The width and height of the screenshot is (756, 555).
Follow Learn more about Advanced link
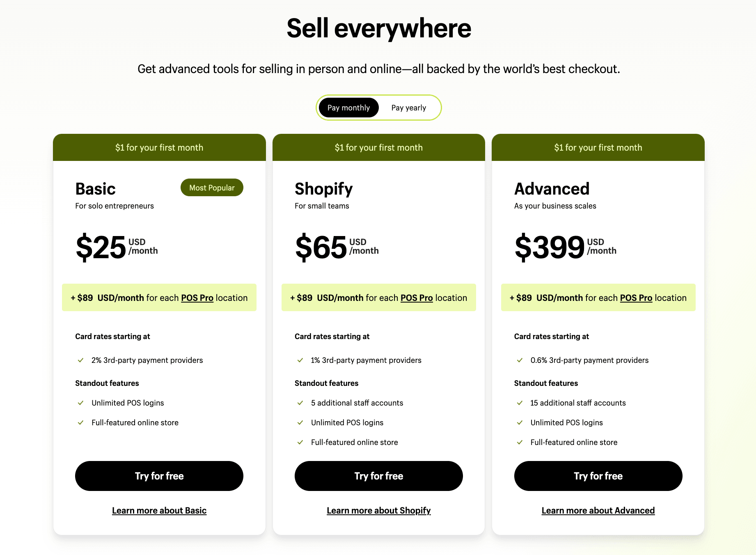pyautogui.click(x=598, y=510)
